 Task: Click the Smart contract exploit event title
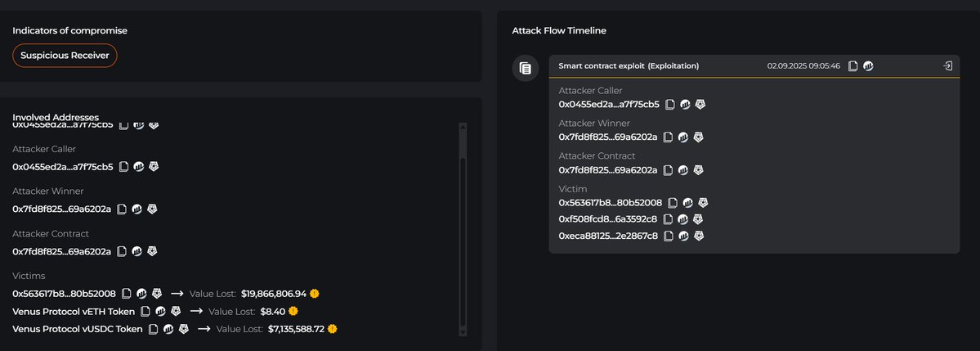(628, 65)
